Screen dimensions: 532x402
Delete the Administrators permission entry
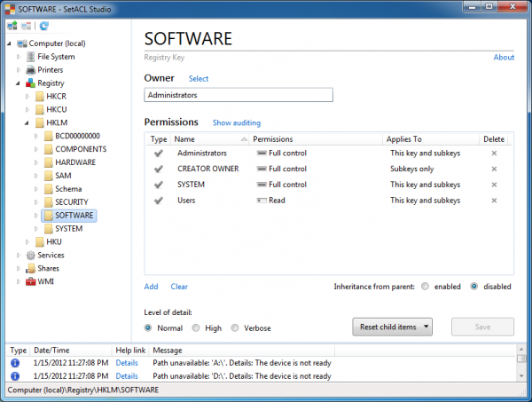[x=494, y=154]
